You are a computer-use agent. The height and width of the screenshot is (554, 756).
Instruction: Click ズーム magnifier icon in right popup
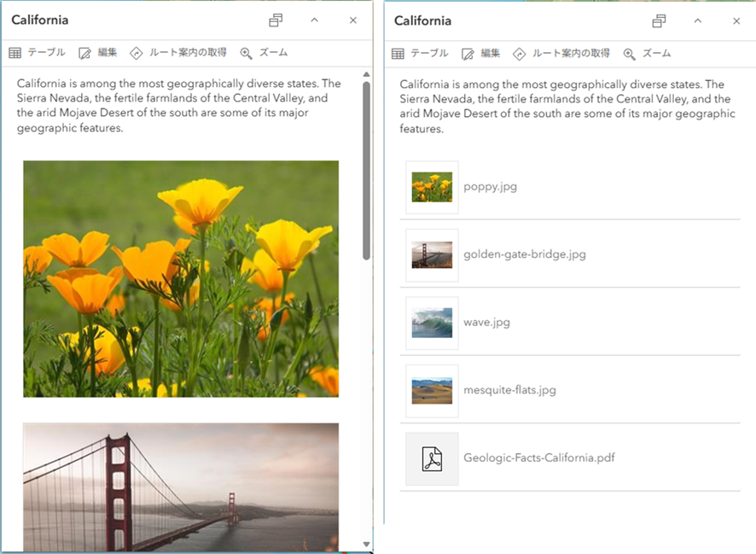pos(629,54)
